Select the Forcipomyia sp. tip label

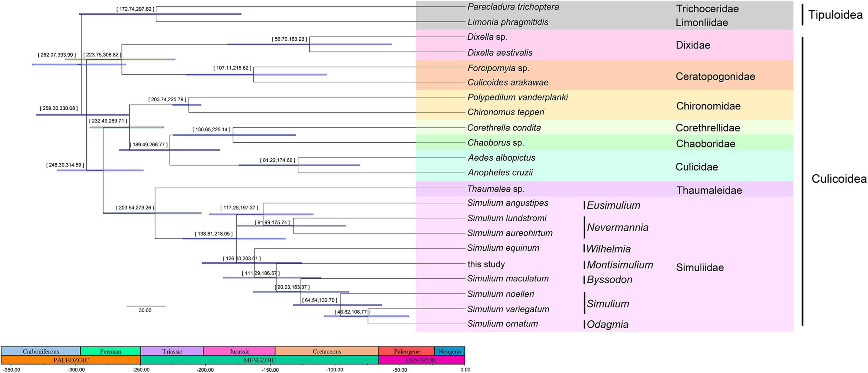coord(498,68)
